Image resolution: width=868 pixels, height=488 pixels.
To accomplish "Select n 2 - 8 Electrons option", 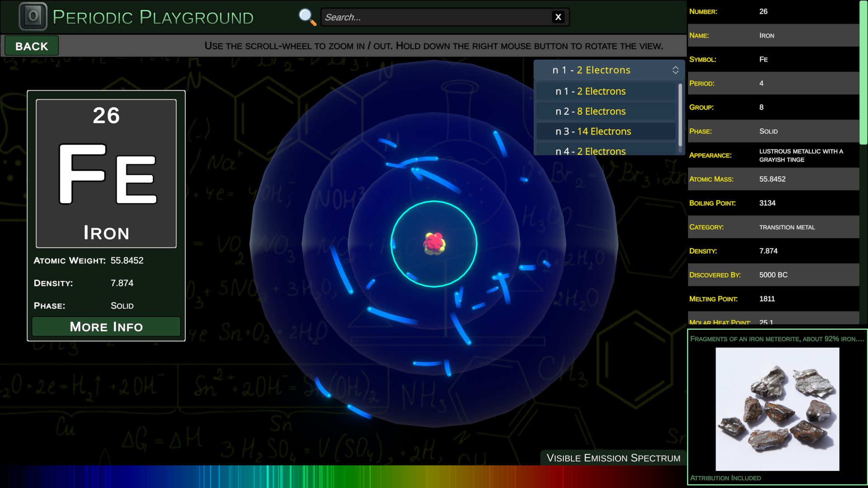I will point(606,111).
